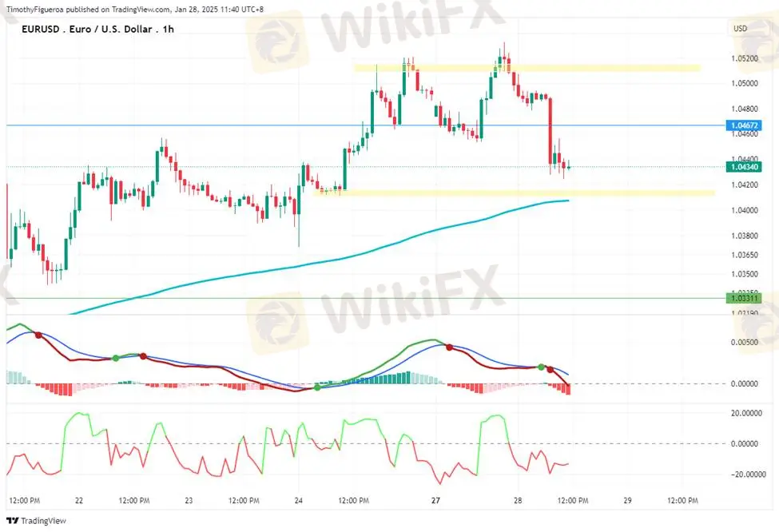Select the EURUSD Euro / U.S. Dollar 1h title
Screen dimensions: 779x532
[97, 29]
